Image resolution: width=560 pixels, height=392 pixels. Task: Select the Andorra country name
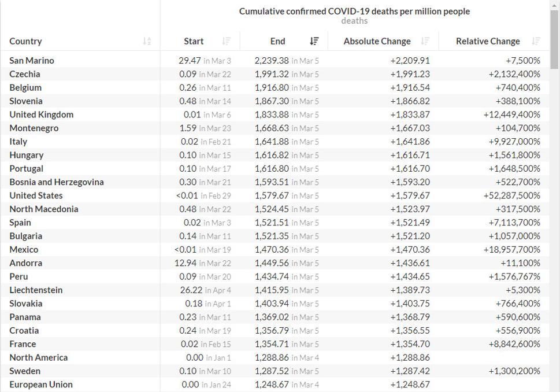(x=25, y=264)
